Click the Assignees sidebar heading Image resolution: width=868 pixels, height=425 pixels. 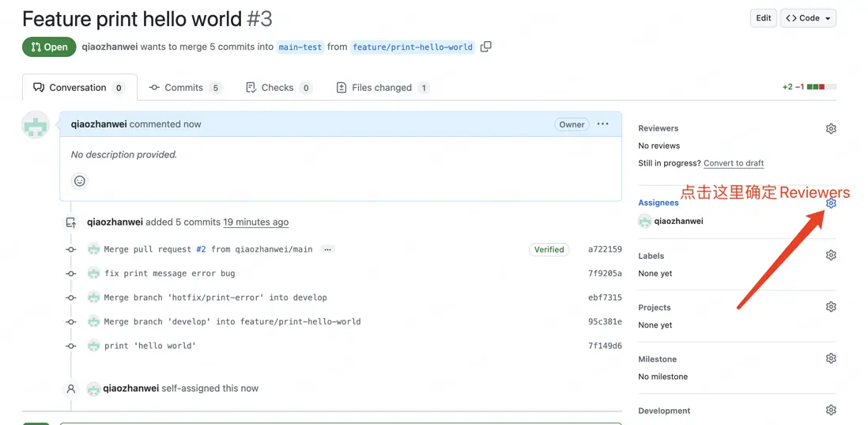(659, 203)
